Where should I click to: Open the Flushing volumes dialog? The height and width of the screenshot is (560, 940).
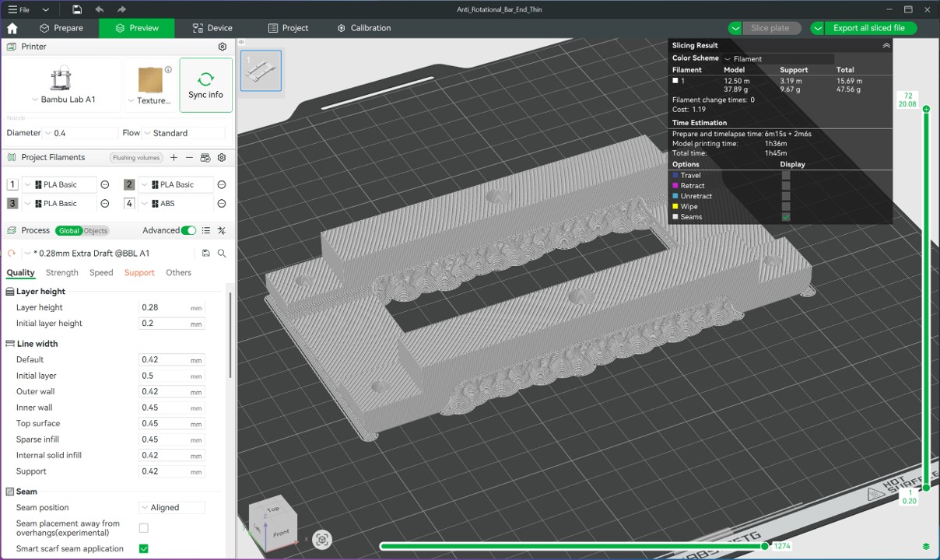pos(136,158)
